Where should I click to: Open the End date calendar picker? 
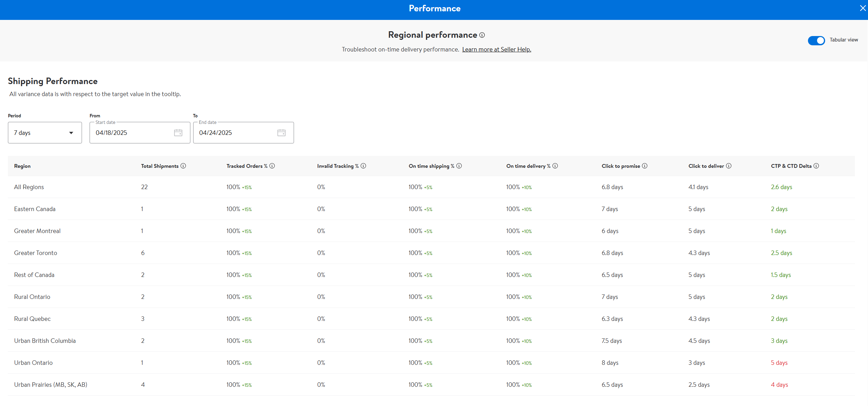281,133
